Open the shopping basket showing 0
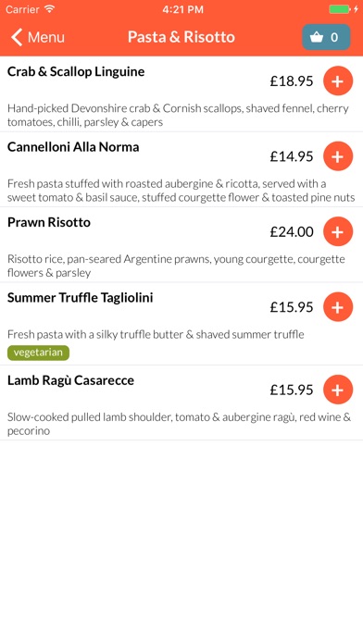Viewport: 363px width, 644px height. (326, 37)
